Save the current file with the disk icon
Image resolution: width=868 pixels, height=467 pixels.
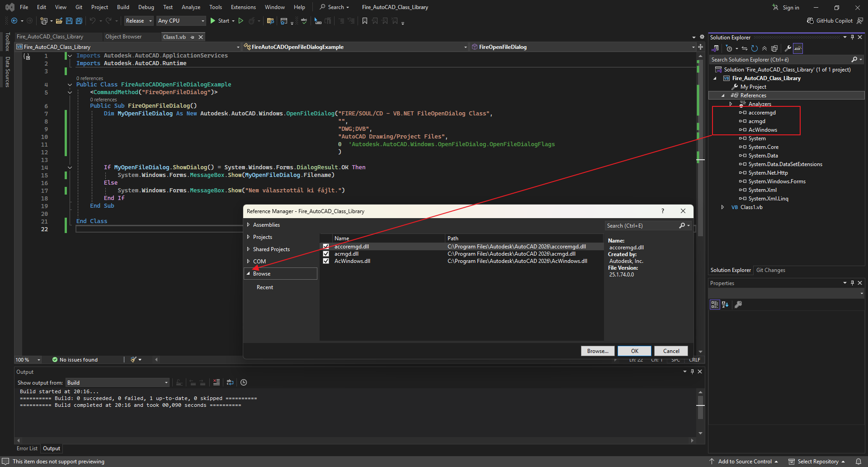point(69,21)
